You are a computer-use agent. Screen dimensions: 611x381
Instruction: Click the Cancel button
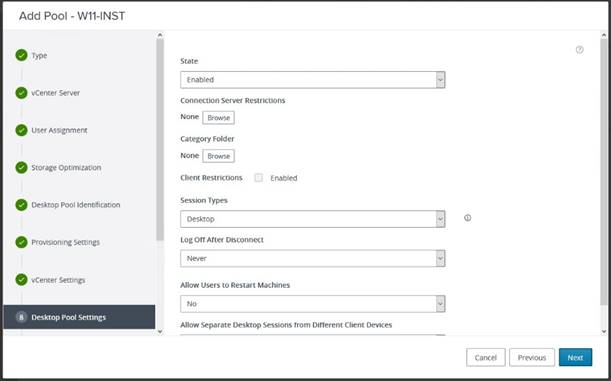click(x=486, y=357)
